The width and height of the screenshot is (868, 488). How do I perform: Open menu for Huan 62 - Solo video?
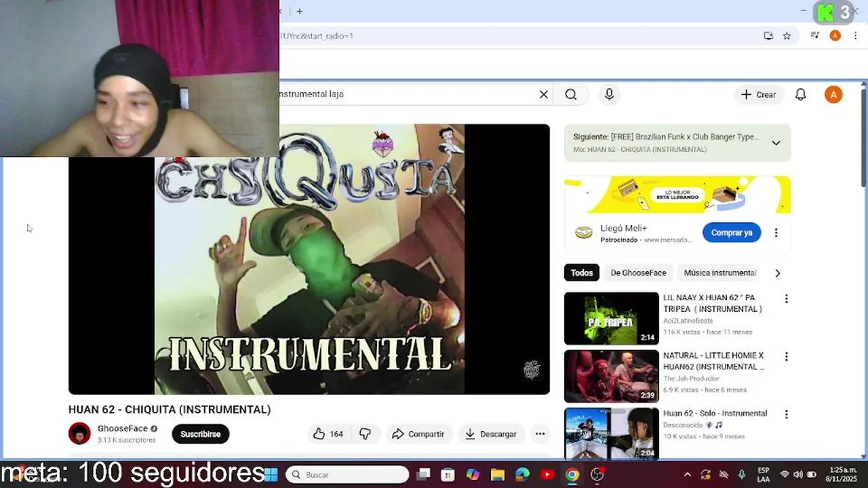(787, 414)
